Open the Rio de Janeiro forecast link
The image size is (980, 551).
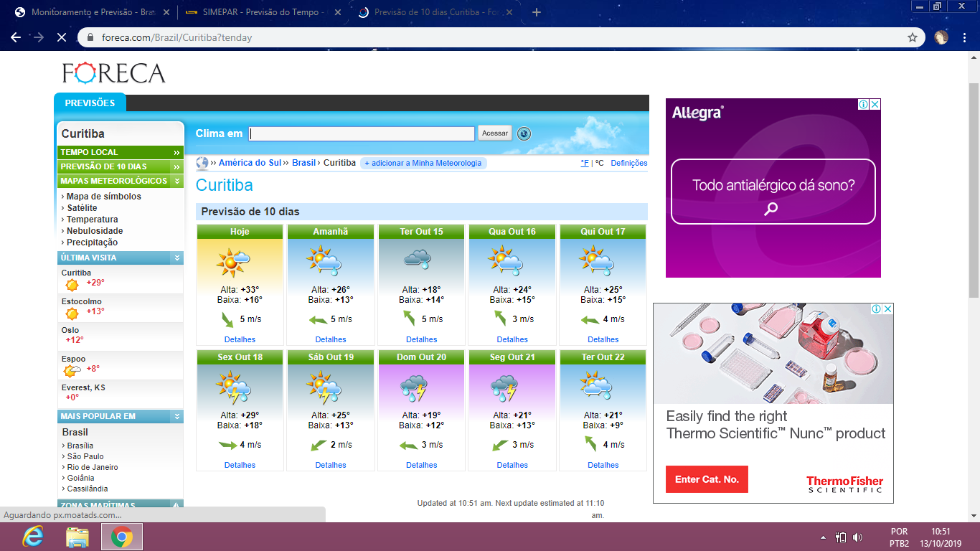pyautogui.click(x=93, y=467)
